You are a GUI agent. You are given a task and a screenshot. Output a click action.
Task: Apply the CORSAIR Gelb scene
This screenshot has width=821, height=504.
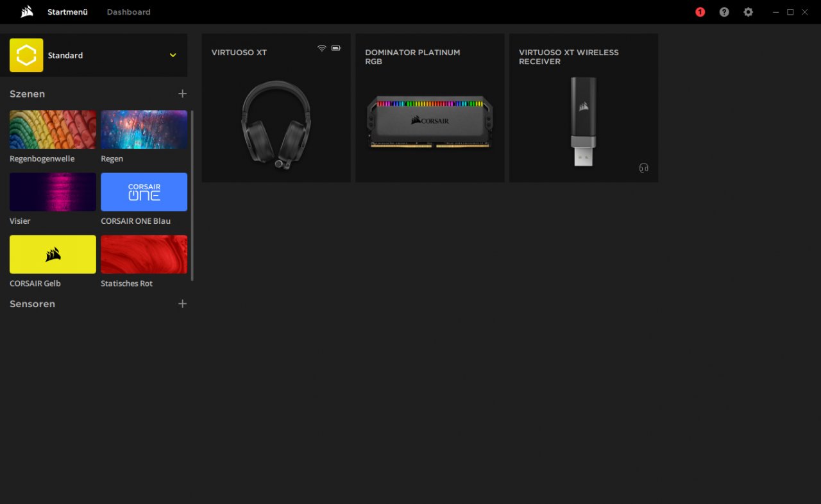[x=53, y=254]
